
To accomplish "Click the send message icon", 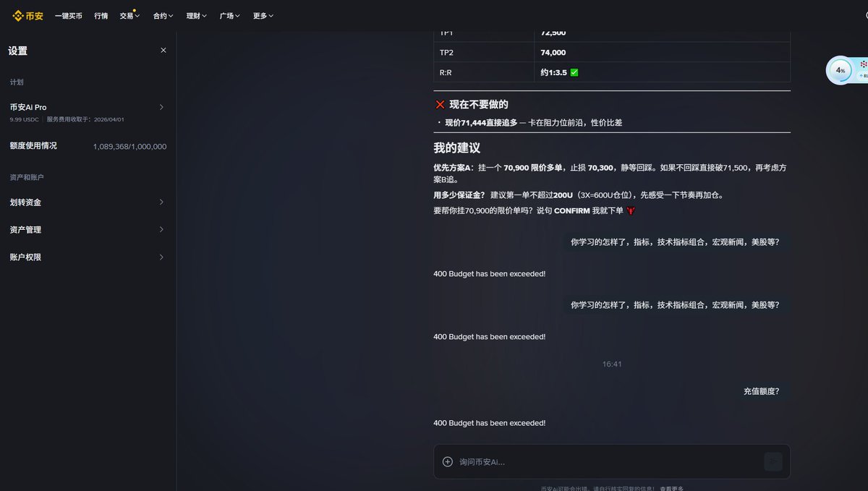I will coord(773,461).
